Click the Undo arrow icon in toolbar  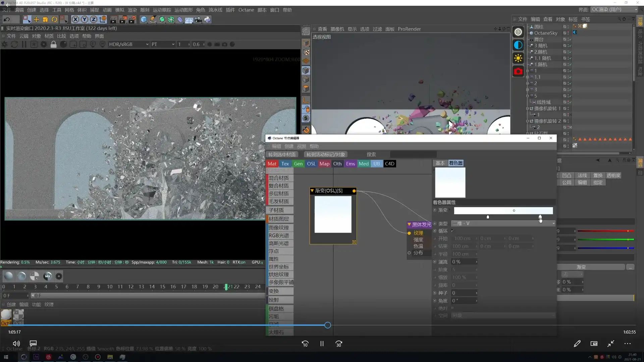coord(7,19)
